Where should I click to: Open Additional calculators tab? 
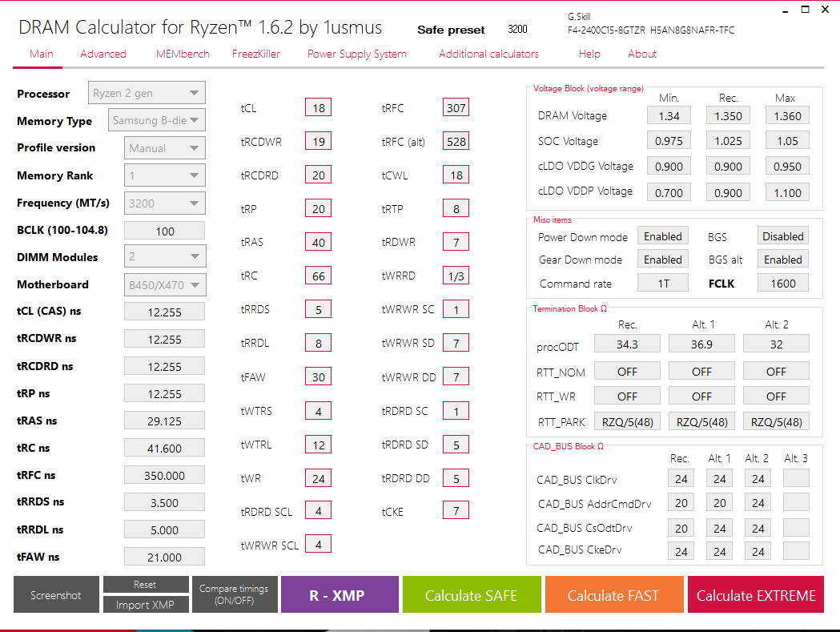[x=488, y=54]
